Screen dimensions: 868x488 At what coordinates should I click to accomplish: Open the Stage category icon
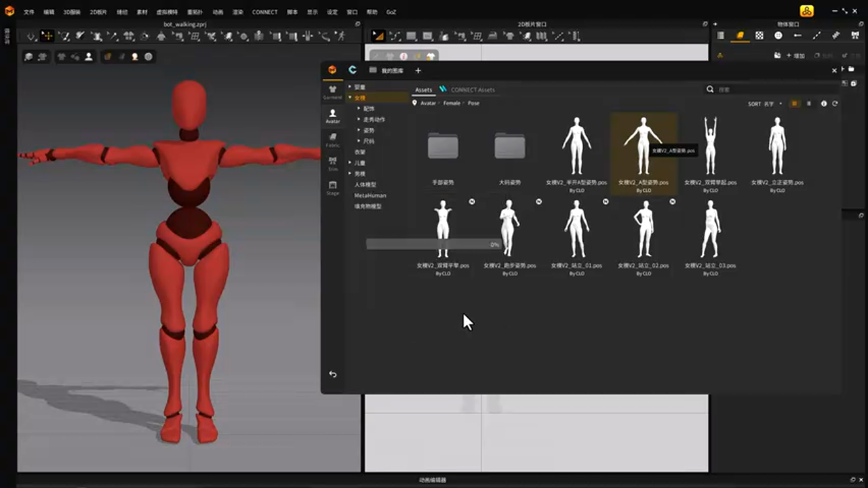tap(332, 187)
